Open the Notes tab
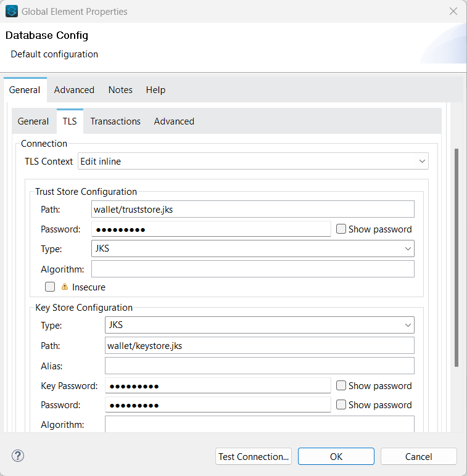Screen dimensions: 467x476 (120, 90)
